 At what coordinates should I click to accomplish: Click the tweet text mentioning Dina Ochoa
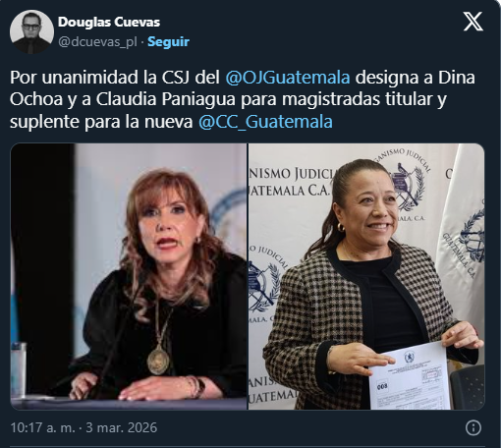click(243, 99)
